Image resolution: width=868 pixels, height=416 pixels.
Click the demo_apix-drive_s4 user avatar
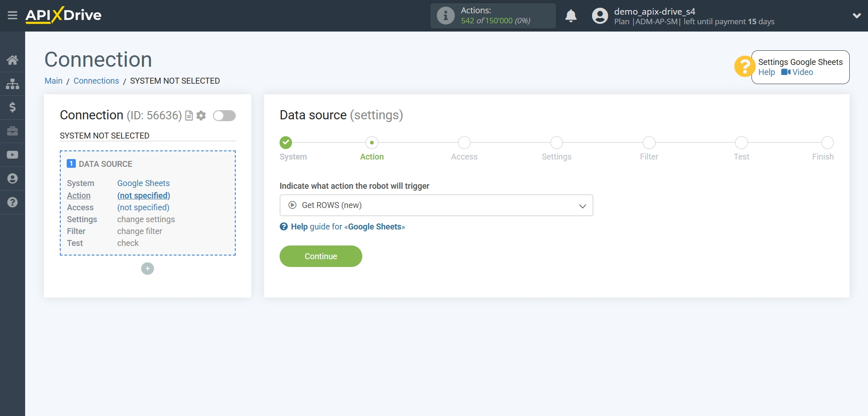click(x=599, y=15)
